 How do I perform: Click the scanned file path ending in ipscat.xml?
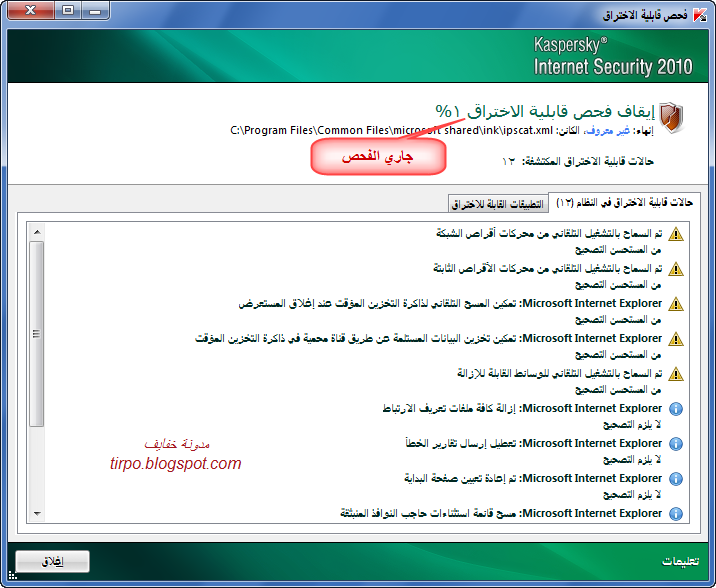pyautogui.click(x=391, y=131)
